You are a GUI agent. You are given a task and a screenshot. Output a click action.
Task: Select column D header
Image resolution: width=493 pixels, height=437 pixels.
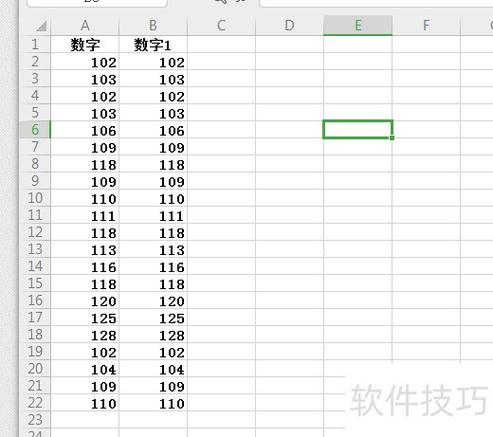click(289, 25)
